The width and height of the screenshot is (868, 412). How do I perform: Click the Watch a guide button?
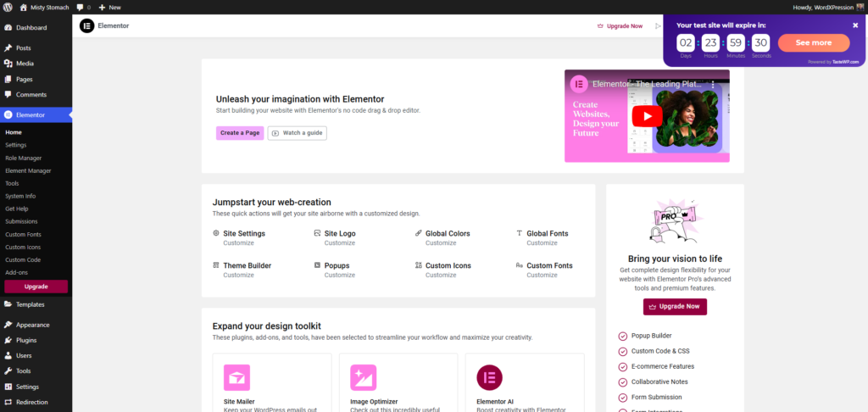pyautogui.click(x=298, y=133)
